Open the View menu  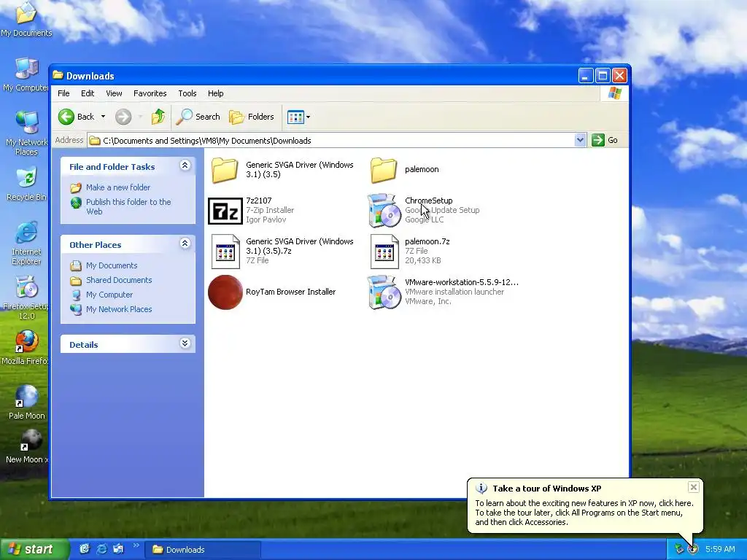(114, 93)
